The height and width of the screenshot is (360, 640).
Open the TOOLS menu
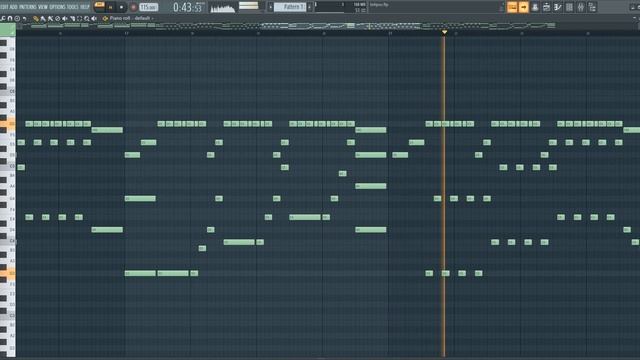click(73, 7)
